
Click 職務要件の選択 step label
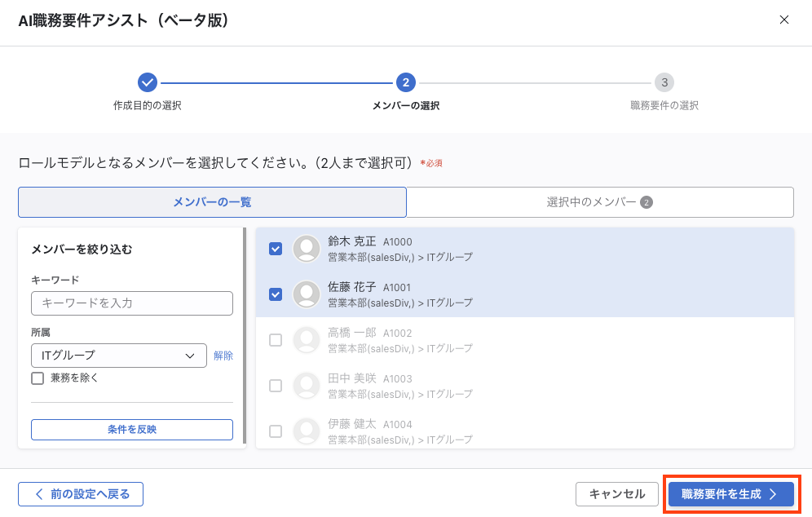pos(664,106)
